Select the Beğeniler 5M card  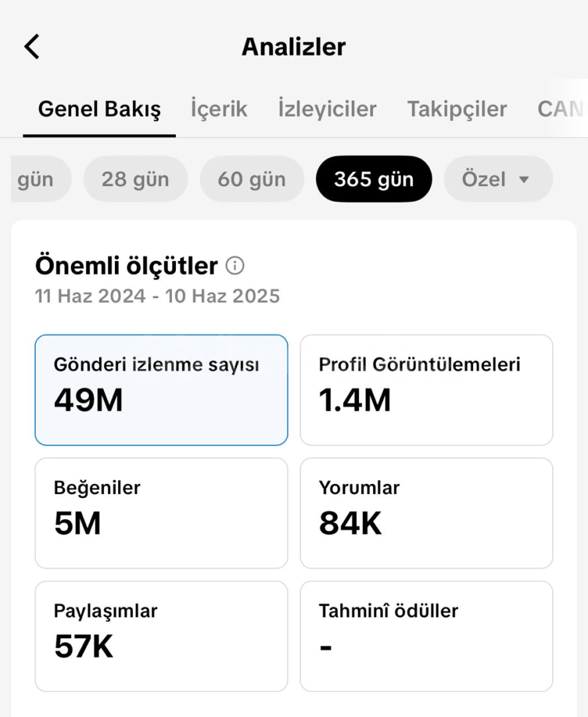point(161,513)
